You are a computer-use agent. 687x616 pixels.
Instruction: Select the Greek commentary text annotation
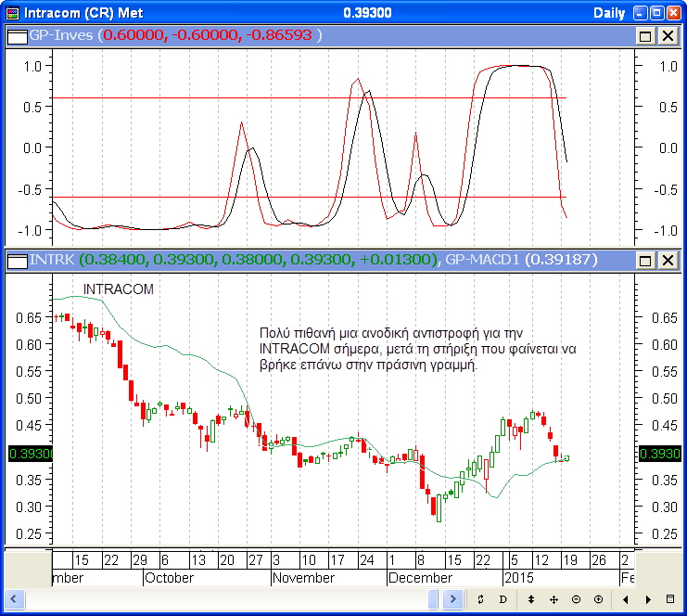[x=417, y=349]
